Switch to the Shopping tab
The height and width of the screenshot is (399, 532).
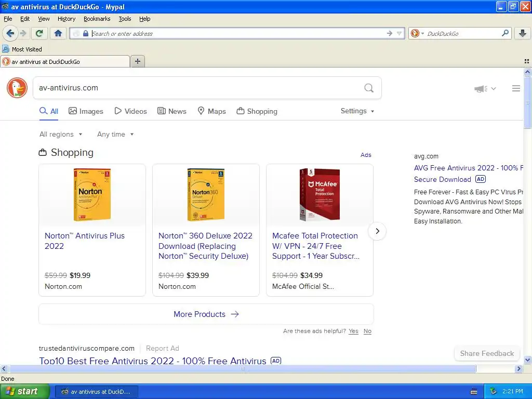[x=257, y=111]
